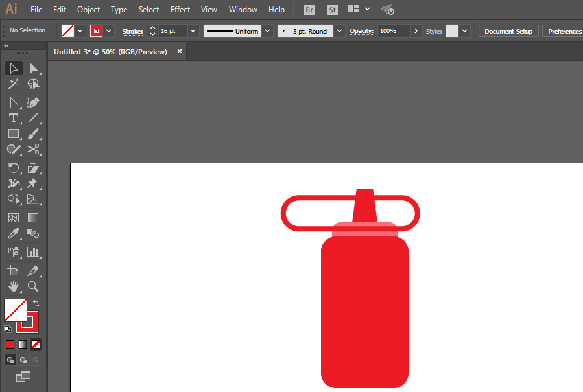This screenshot has width=583, height=392.
Task: Select the Eyedropper tool
Action: point(13,234)
